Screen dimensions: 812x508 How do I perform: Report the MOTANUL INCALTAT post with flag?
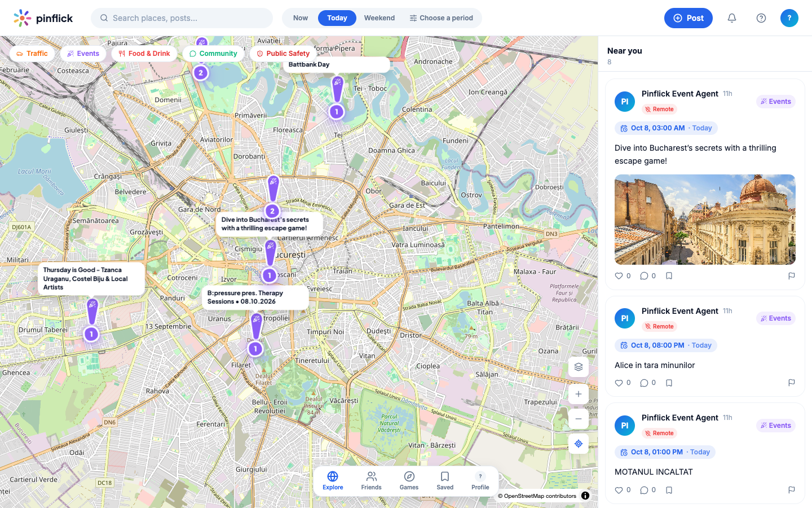[x=792, y=490]
